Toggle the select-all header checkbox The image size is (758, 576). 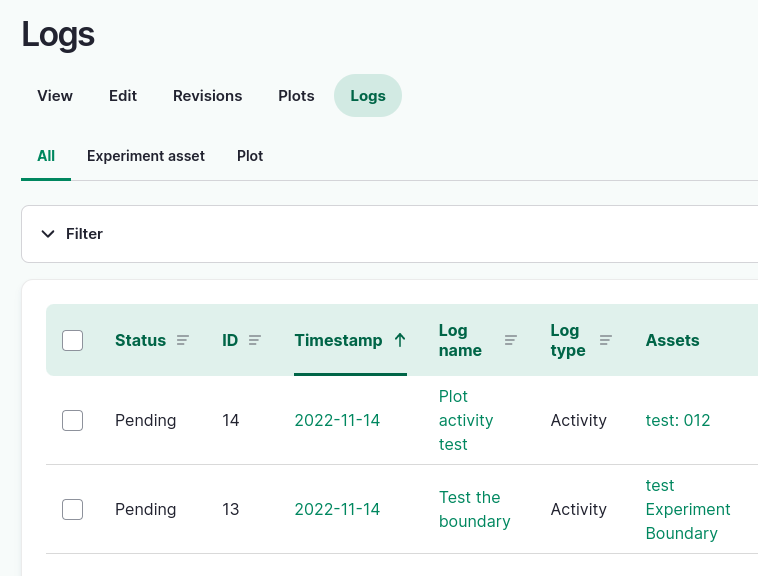pos(72,340)
